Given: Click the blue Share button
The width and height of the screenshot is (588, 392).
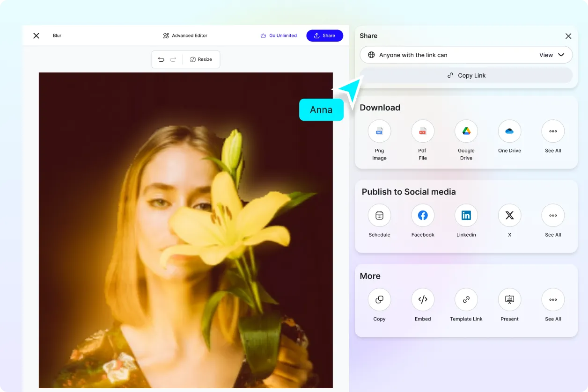Looking at the screenshot, I should coord(324,36).
